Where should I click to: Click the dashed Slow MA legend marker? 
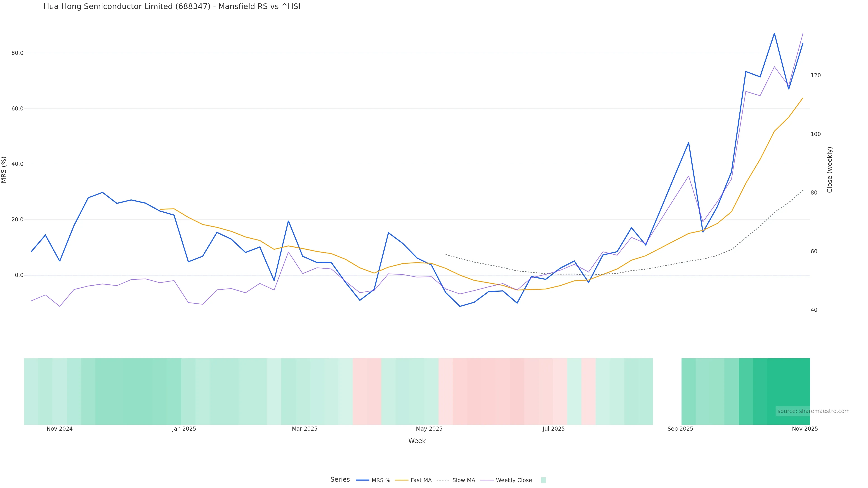point(443,480)
